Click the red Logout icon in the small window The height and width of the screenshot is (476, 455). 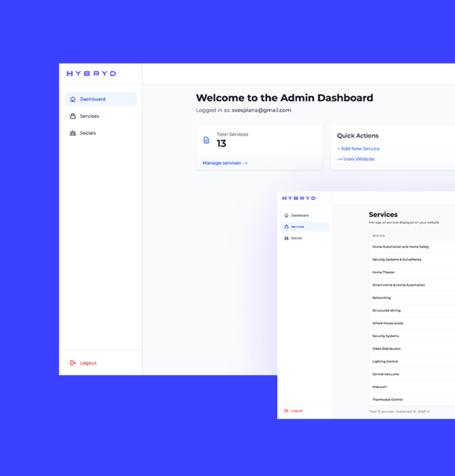coord(286,411)
